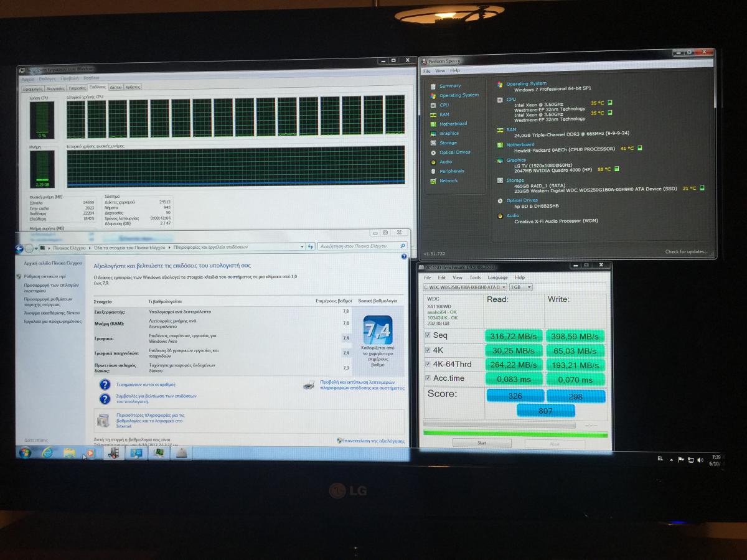Open Εργαλεία για προχωρημένους sidebar link

[x=53, y=322]
